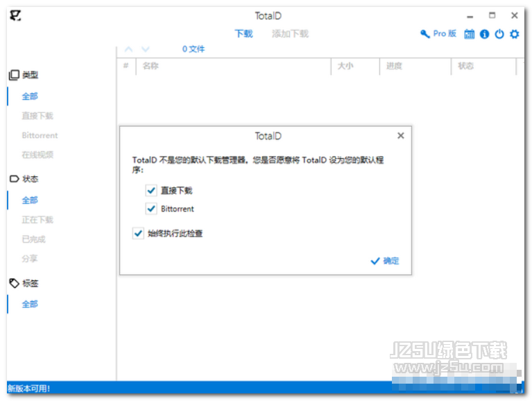
Task: Maximize the TotalD window
Action: point(492,15)
